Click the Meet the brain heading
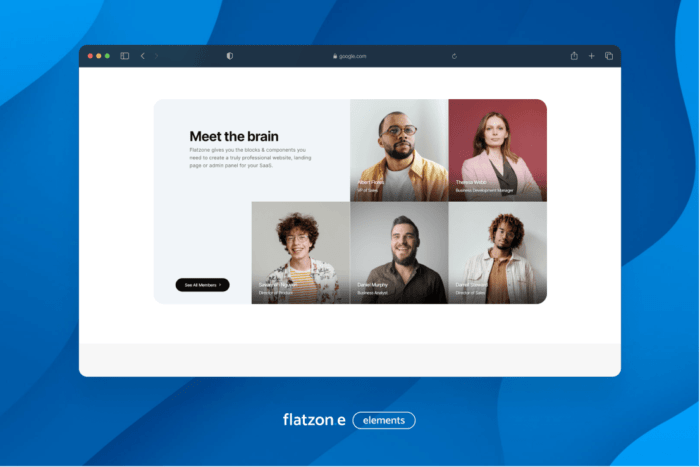 point(234,136)
